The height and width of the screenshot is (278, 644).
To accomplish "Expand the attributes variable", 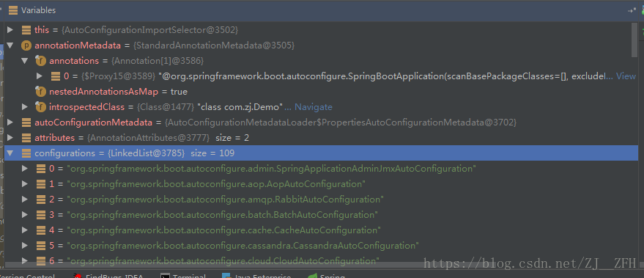I will 10,137.
